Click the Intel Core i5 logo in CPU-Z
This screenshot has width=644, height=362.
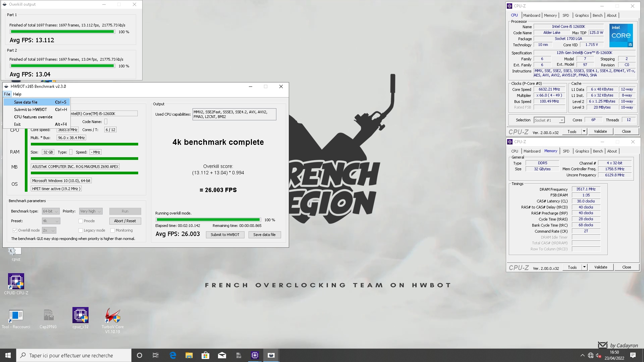621,35
